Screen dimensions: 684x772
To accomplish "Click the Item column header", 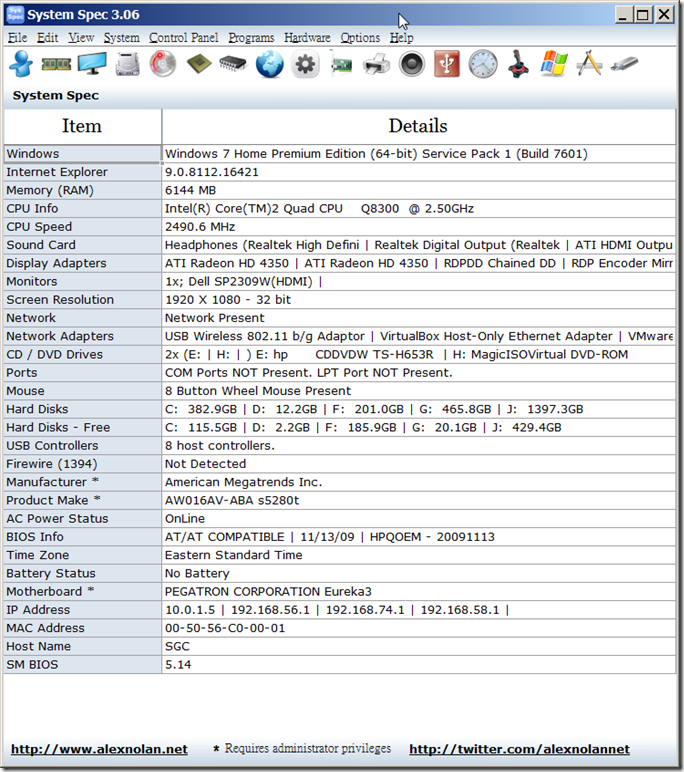I will pos(82,126).
